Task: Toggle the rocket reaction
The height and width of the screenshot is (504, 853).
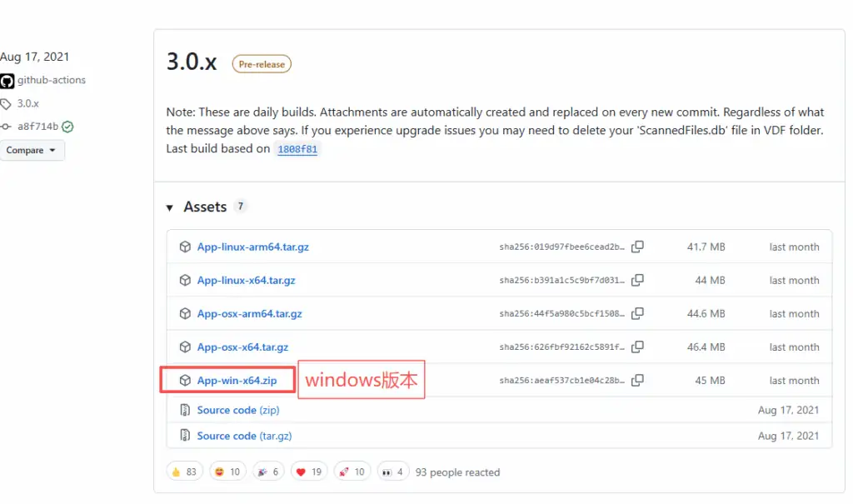Action: (351, 472)
